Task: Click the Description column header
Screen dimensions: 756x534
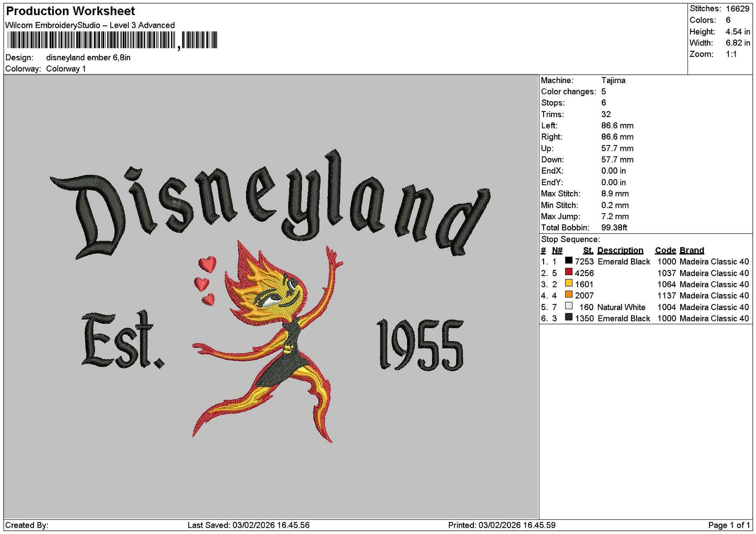Action: coord(620,251)
